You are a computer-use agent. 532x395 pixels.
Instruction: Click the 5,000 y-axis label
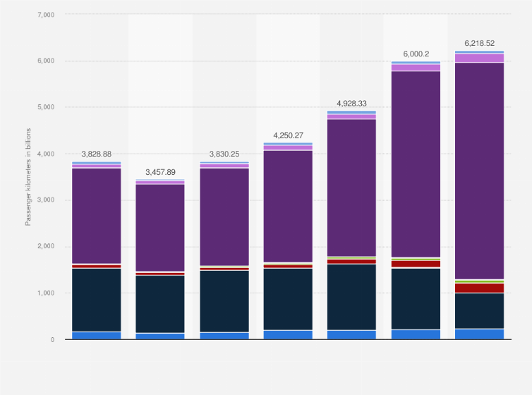pos(46,107)
